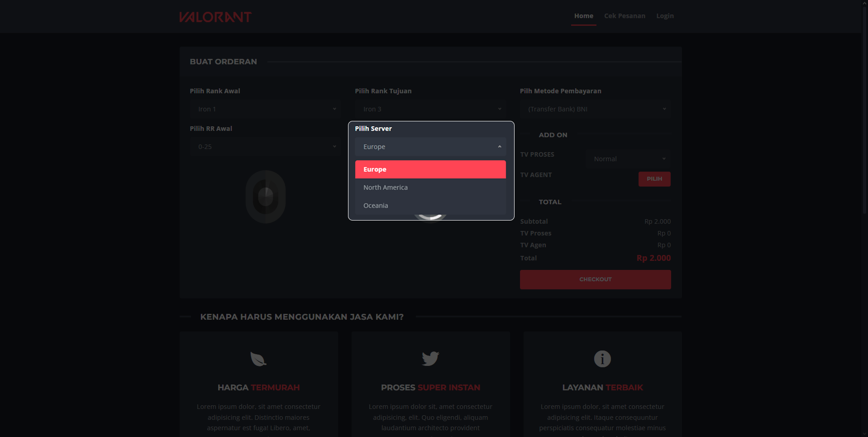Click the leaf icon above Harga Termurah
The image size is (868, 437).
[258, 359]
